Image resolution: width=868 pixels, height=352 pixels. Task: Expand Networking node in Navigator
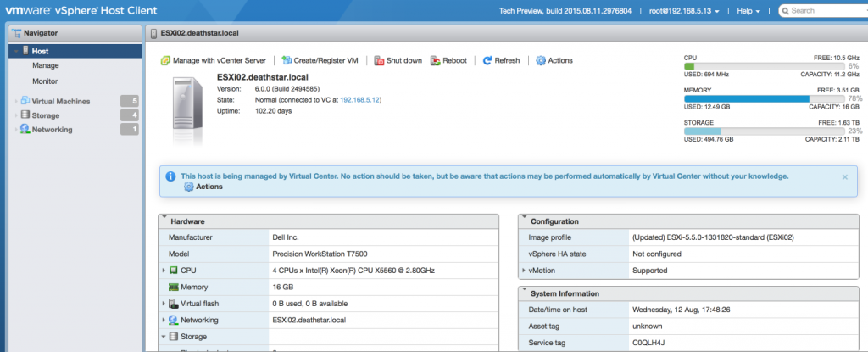(x=16, y=129)
